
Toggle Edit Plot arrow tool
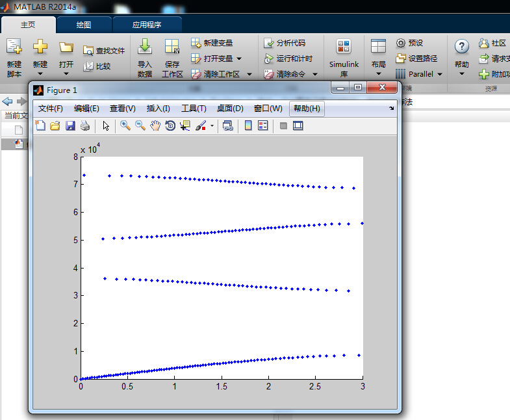tap(106, 125)
